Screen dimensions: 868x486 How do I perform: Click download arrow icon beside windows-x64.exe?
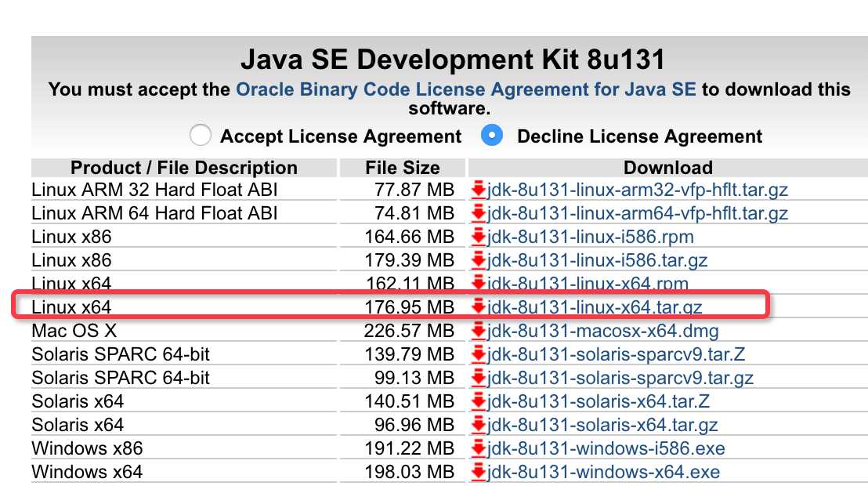pyautogui.click(x=479, y=472)
